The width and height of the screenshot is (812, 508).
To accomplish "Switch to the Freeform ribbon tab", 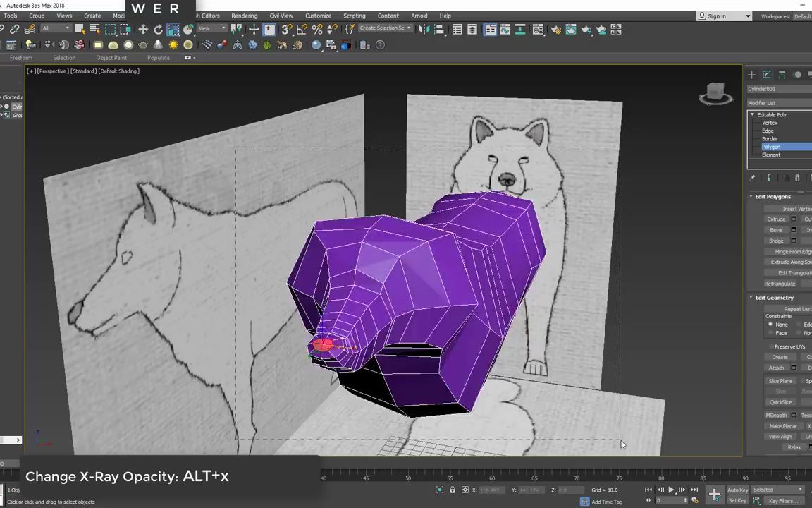I will tap(20, 57).
